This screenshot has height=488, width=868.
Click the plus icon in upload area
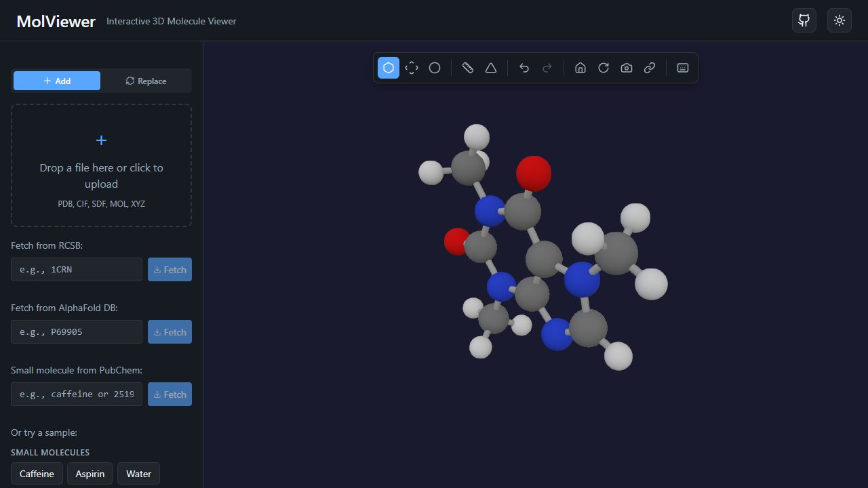101,140
